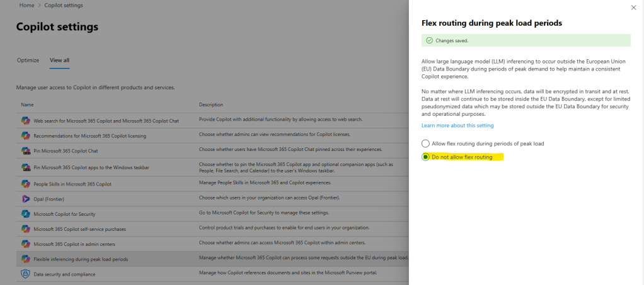
Task: Go to Home in the breadcrumb
Action: [26, 6]
